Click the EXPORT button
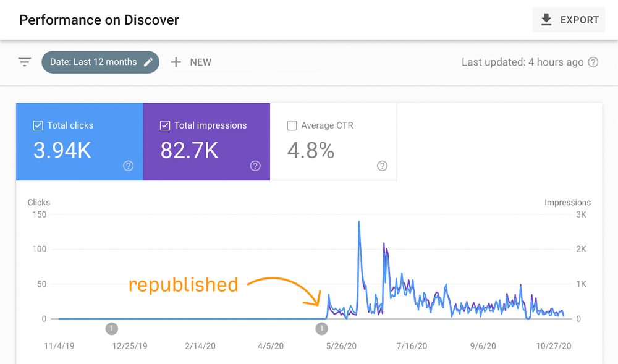This screenshot has height=364, width=618. (x=569, y=20)
